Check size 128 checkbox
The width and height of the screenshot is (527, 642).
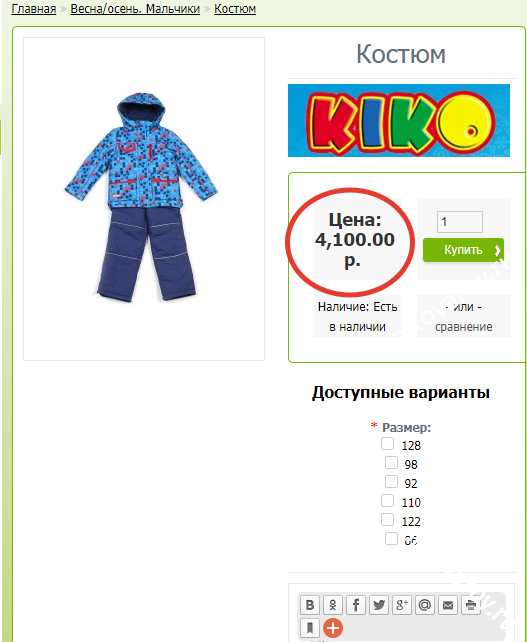pyautogui.click(x=387, y=444)
